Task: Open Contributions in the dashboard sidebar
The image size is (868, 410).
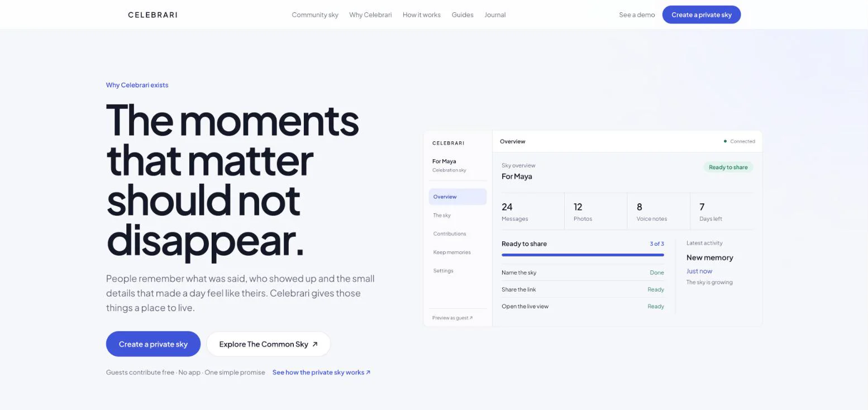Action: click(x=457, y=233)
